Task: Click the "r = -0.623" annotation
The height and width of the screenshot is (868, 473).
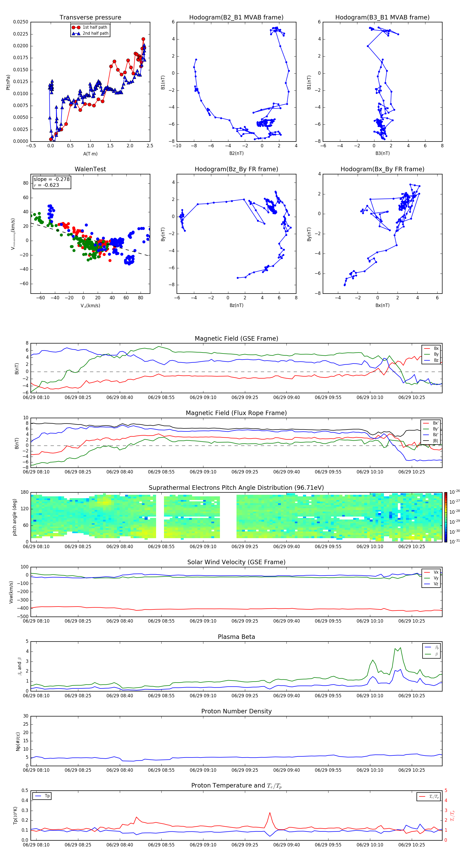Action: point(47,185)
